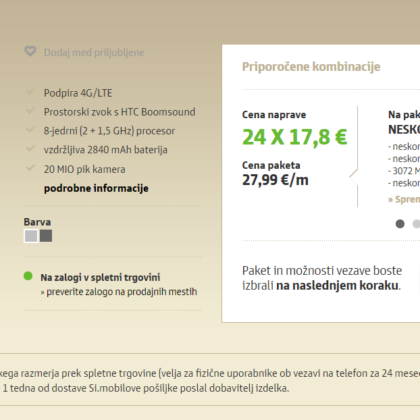Screen dimensions: 420x420
Task: Select the second light carousel dot
Action: (x=416, y=224)
